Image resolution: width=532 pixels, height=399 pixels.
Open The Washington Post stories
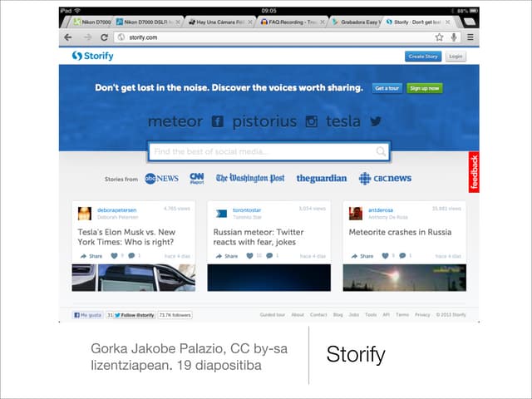[250, 179]
